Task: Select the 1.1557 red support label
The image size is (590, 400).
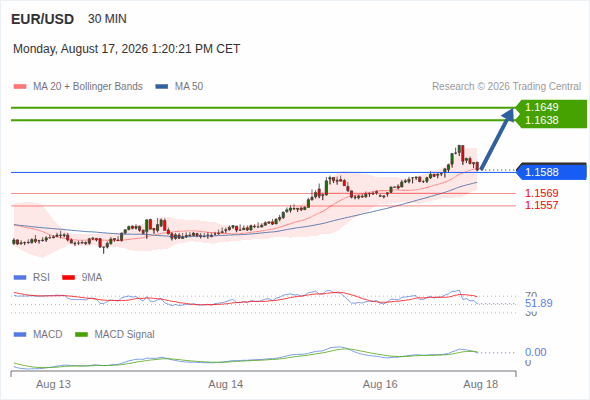Action: (x=541, y=205)
